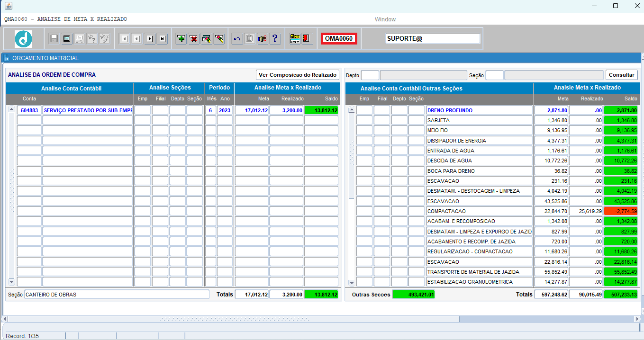This screenshot has width=644, height=340.
Task: Click horizontal scrollbar left arrow at bottom
Action: coord(5,319)
